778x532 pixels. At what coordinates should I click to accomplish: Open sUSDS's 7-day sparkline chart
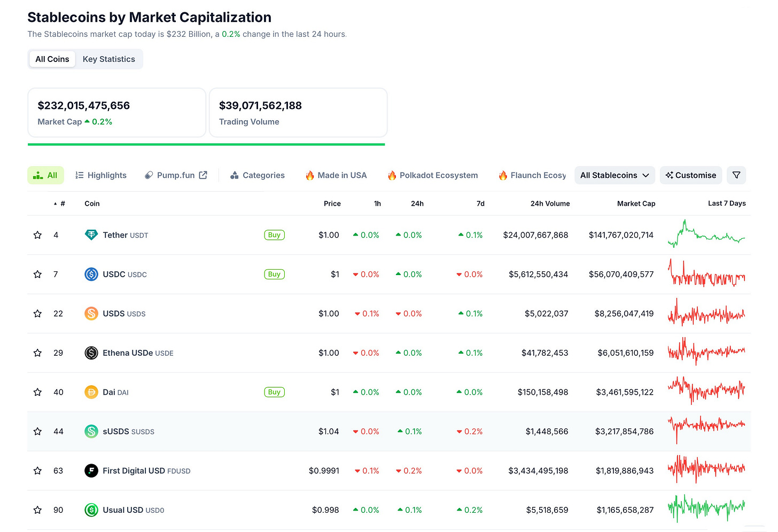pos(706,429)
